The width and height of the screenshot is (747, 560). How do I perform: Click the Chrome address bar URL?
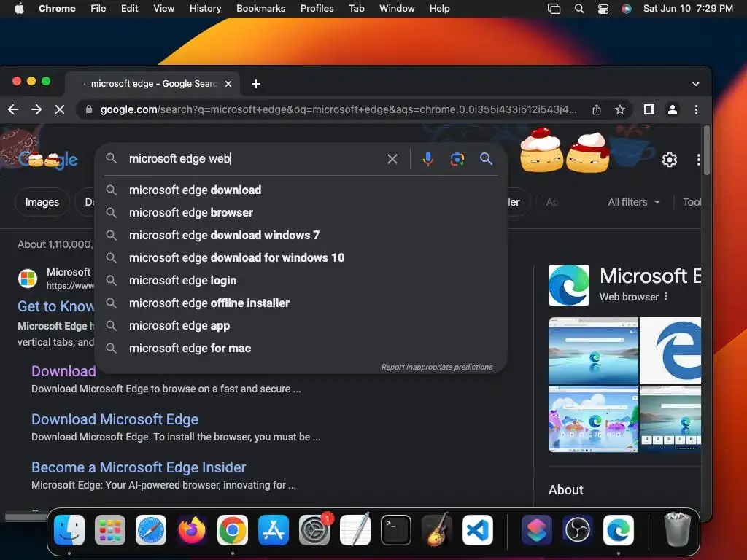[x=338, y=109]
